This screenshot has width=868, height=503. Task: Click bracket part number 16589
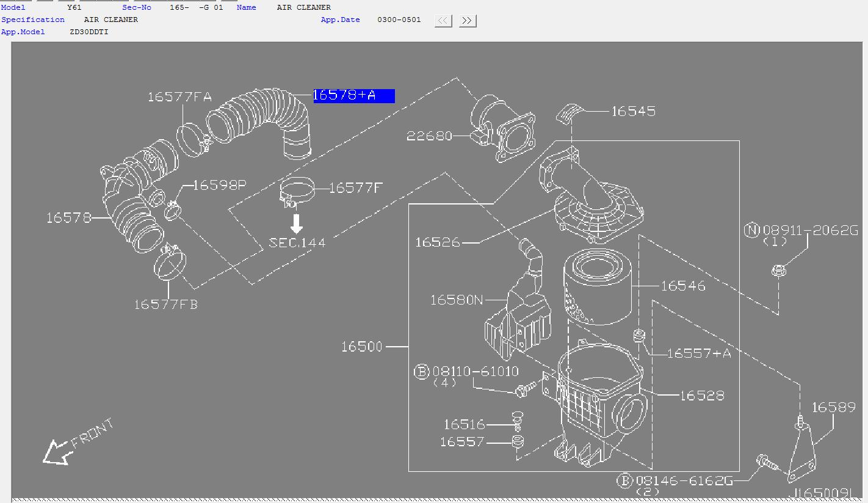[x=833, y=407]
